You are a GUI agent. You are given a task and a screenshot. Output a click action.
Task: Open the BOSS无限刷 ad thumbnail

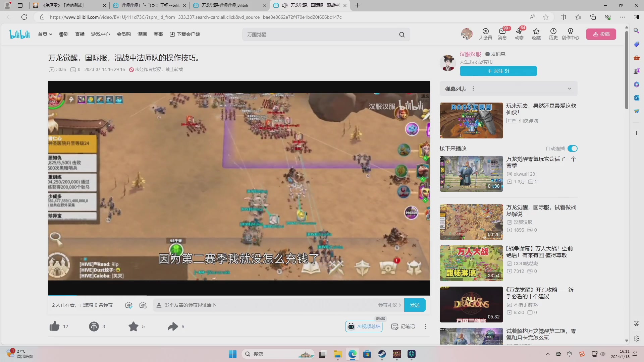(x=471, y=120)
